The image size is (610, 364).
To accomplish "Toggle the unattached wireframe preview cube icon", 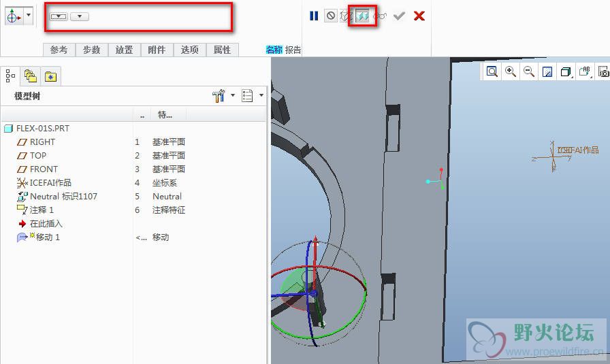I will tap(345, 16).
